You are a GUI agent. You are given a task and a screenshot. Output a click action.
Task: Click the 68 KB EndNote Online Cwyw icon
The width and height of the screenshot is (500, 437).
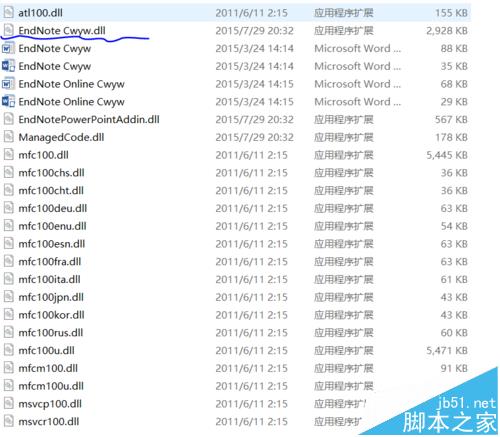pyautogui.click(x=8, y=83)
